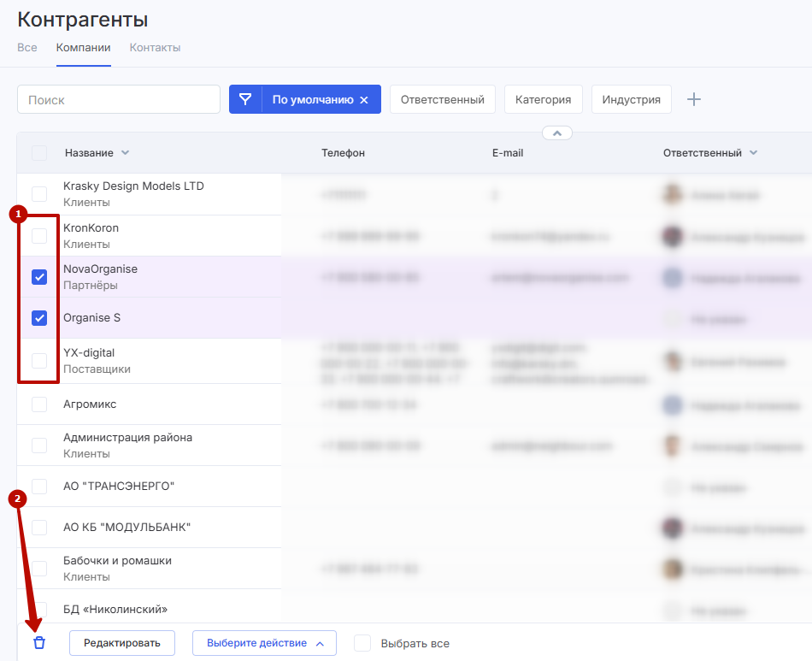Switch to the «Все» tab
Image resolution: width=812 pixels, height=661 pixels.
(27, 47)
